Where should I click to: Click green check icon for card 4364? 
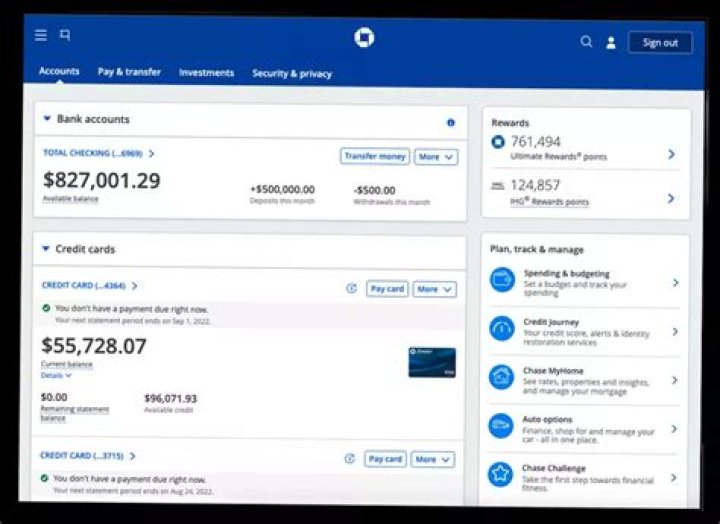pyautogui.click(x=46, y=308)
